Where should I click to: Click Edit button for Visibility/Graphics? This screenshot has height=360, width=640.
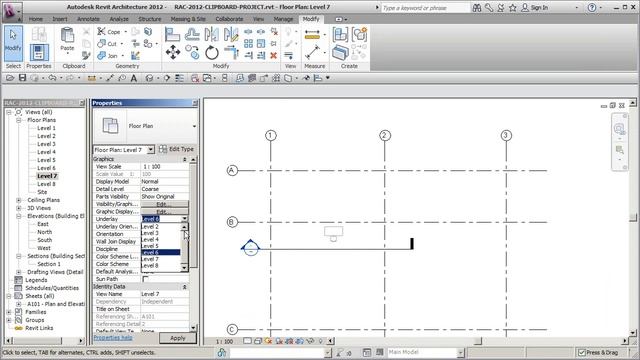coord(164,204)
